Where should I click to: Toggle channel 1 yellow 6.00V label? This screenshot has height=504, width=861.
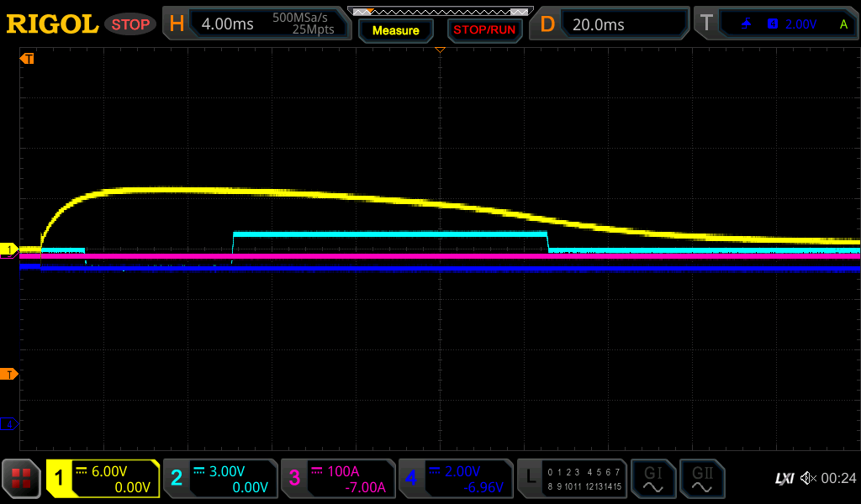coord(103,479)
